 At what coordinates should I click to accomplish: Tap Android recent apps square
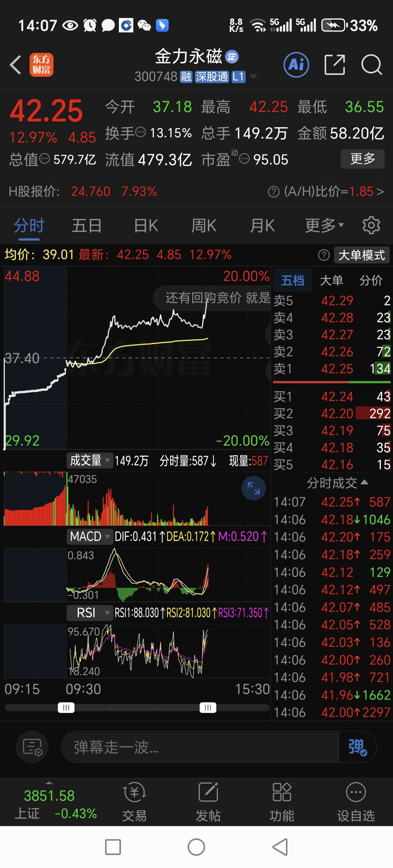[113, 847]
